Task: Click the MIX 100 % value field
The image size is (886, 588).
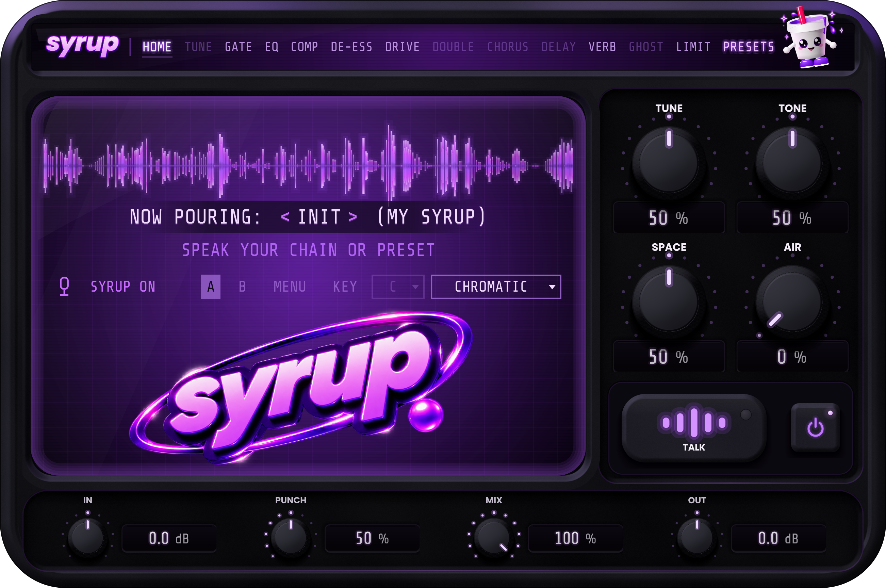Action: pos(576,539)
